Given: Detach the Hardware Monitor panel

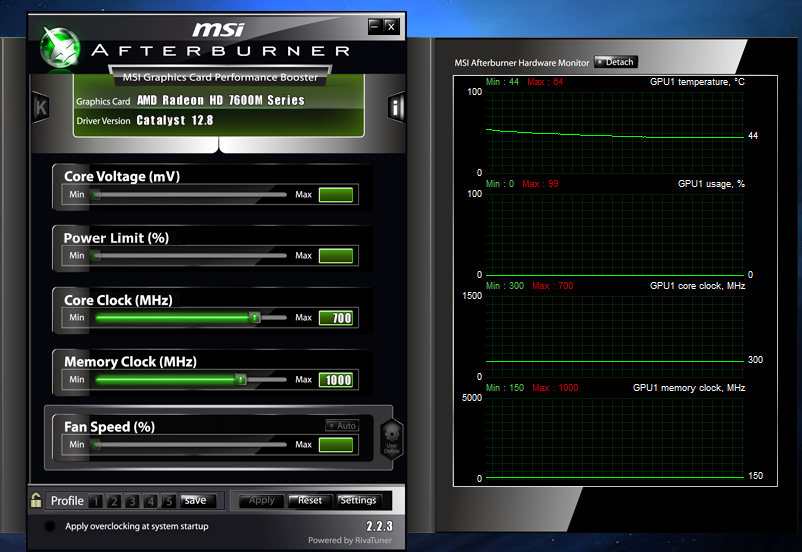Looking at the screenshot, I should 616,62.
